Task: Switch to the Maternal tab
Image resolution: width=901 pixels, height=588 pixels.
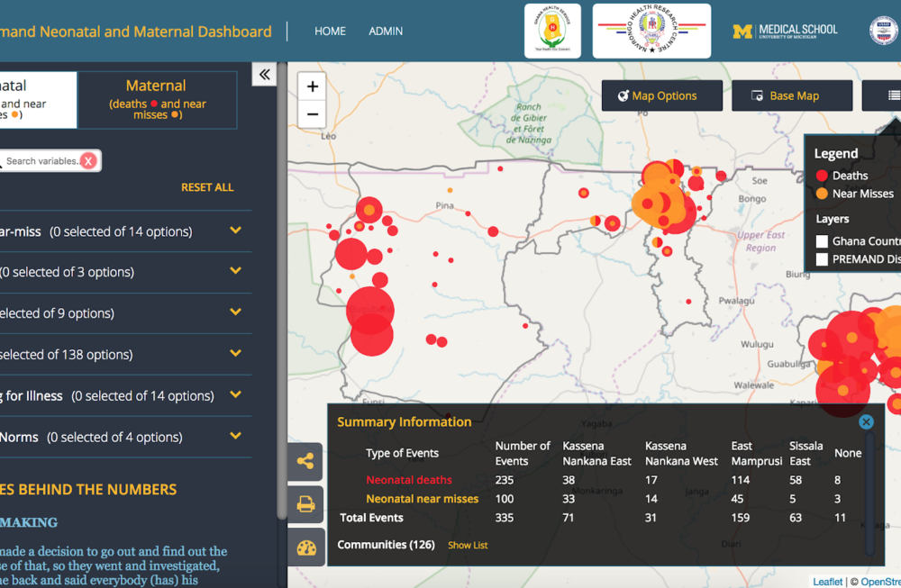Action: [x=156, y=99]
